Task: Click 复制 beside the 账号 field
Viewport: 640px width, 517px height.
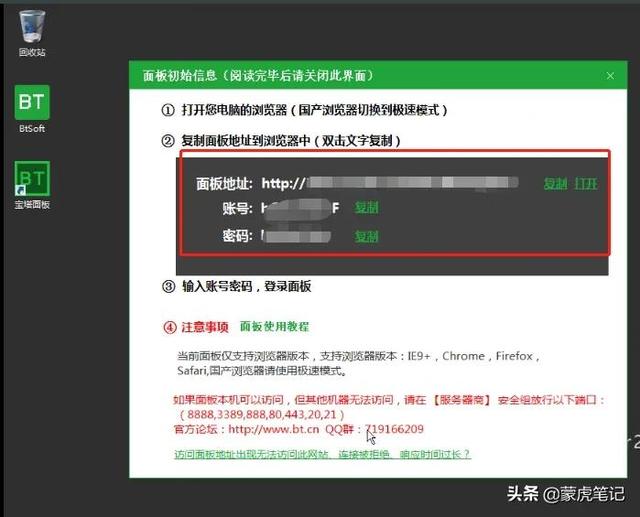Action: pyautogui.click(x=367, y=208)
